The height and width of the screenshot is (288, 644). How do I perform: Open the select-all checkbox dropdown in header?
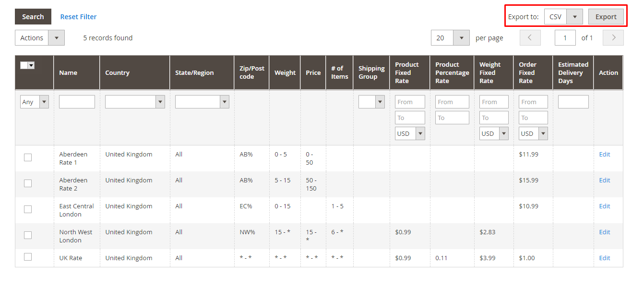click(31, 65)
